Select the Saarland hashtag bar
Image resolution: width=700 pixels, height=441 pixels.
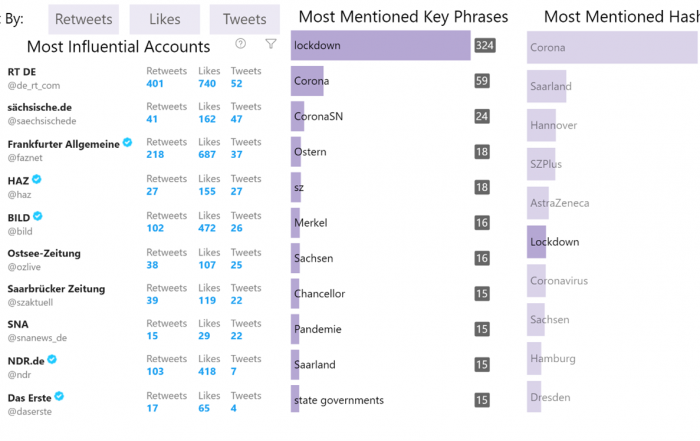click(x=546, y=86)
